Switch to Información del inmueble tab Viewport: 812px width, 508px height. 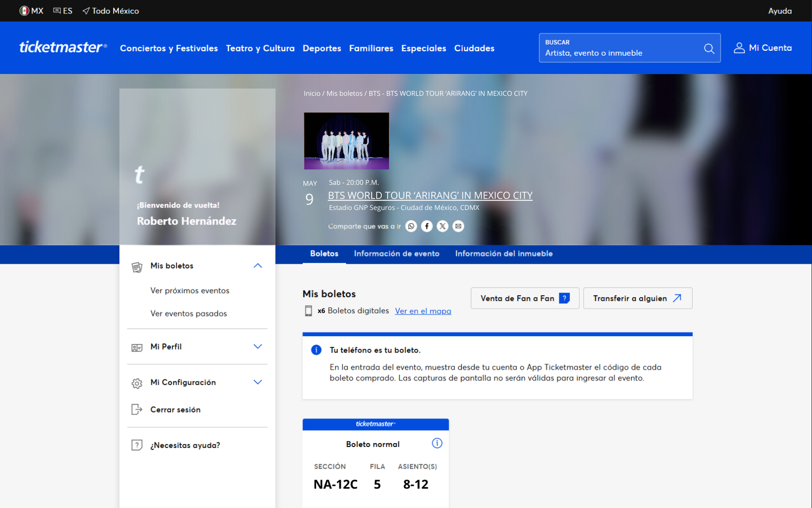[503, 253]
